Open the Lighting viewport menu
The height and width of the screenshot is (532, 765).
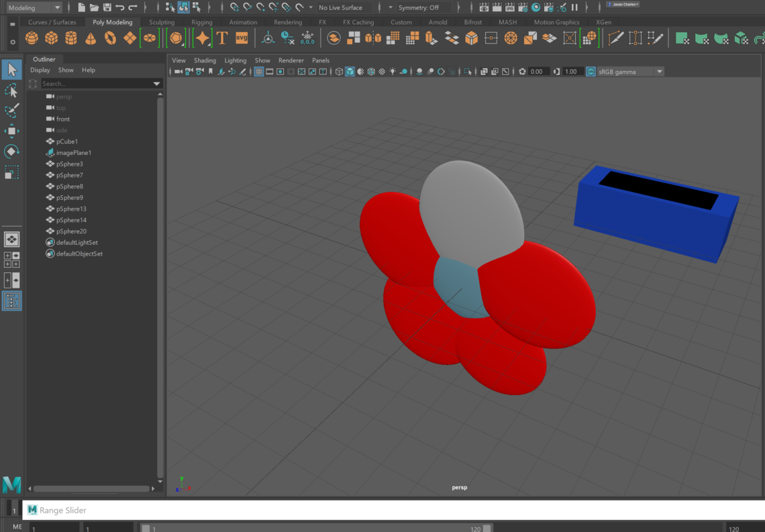click(x=235, y=60)
